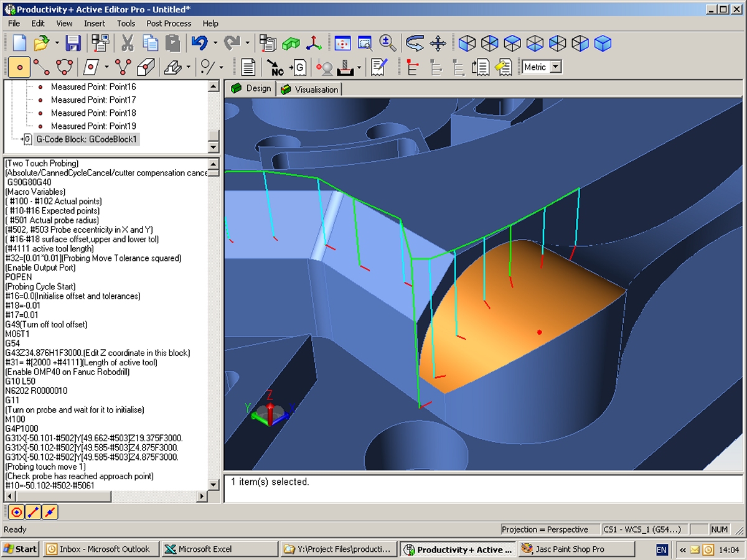
Task: Toggle the center point snap button
Action: (x=17, y=512)
